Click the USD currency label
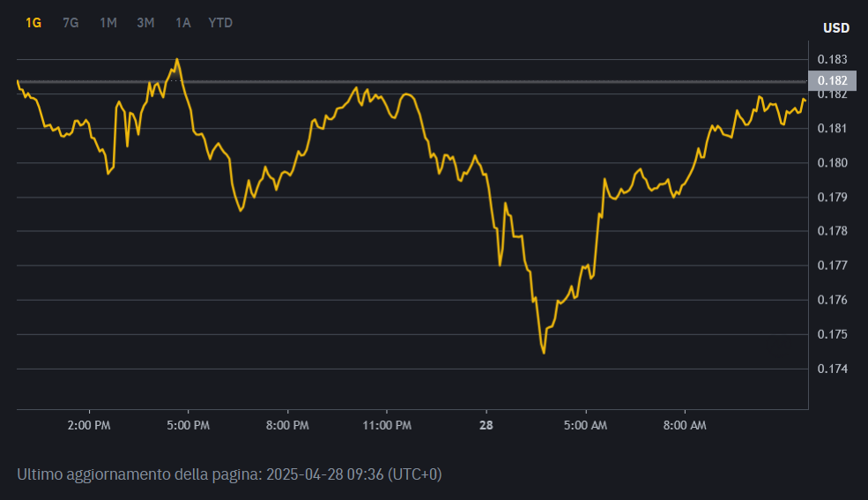This screenshot has width=868, height=500. coord(836,27)
